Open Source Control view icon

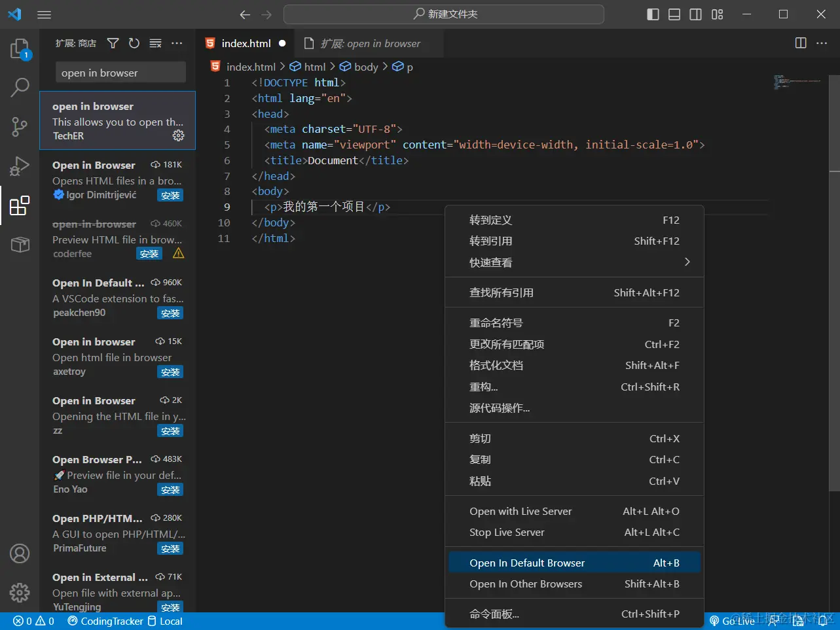point(20,126)
